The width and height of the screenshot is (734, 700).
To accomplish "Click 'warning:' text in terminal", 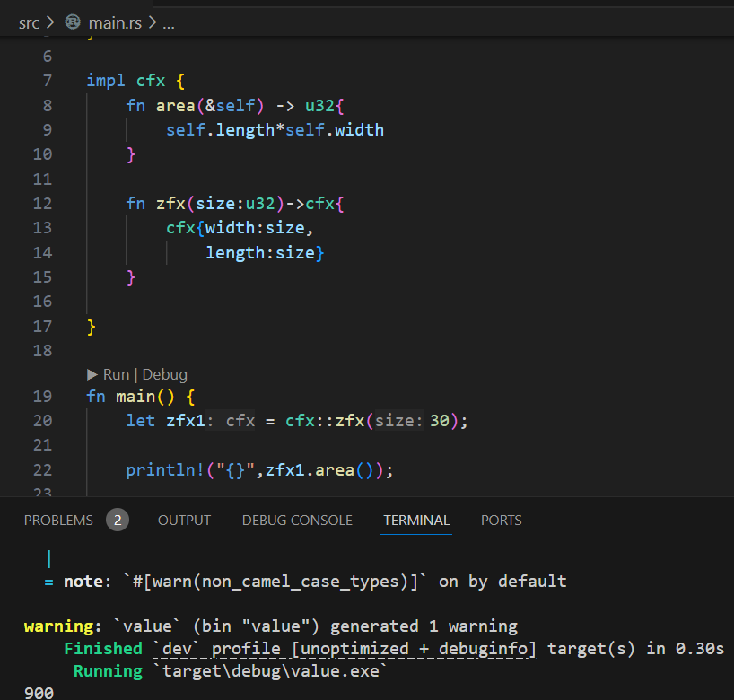I will pos(63,626).
